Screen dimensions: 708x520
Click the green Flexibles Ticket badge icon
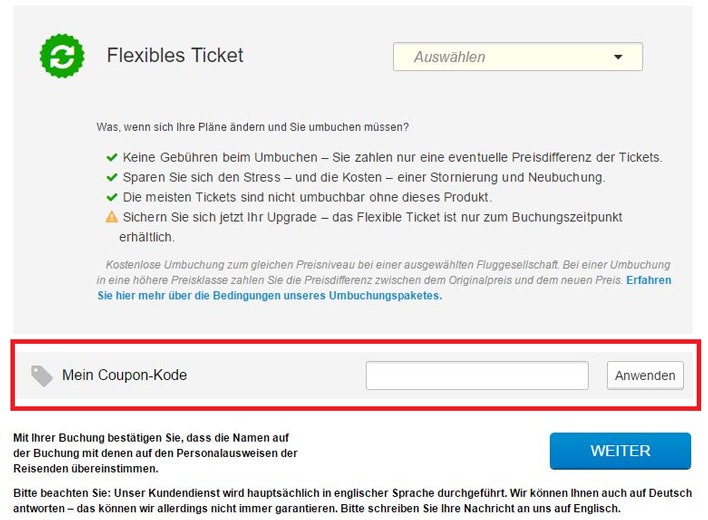pyautogui.click(x=62, y=56)
